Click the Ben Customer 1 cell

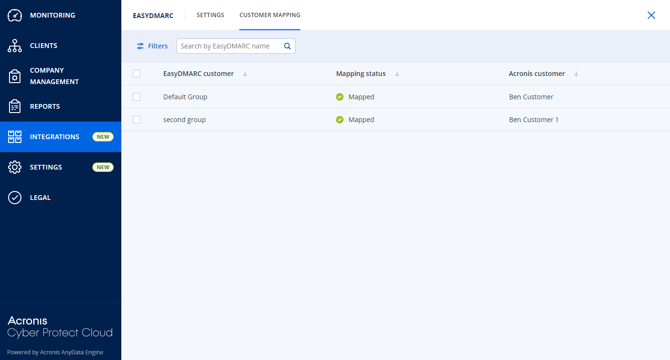click(x=533, y=120)
